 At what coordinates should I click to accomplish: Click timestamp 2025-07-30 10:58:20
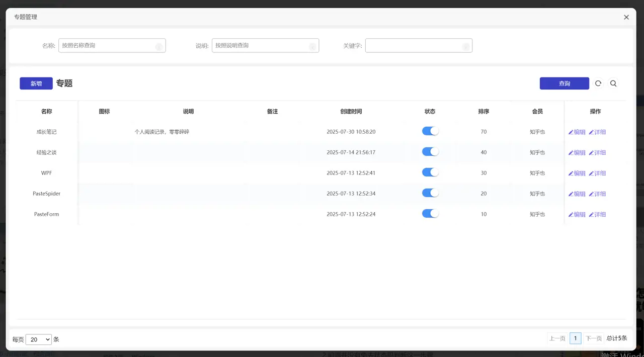pyautogui.click(x=351, y=132)
